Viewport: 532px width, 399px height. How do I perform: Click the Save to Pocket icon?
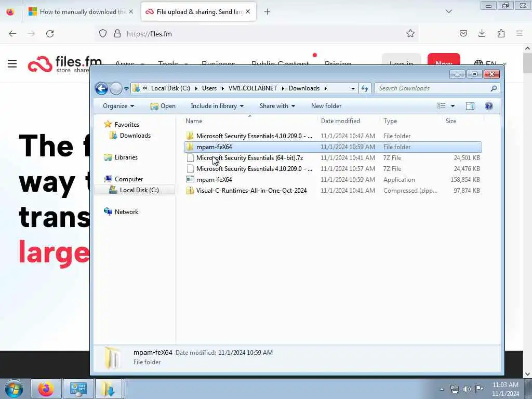coord(463,34)
